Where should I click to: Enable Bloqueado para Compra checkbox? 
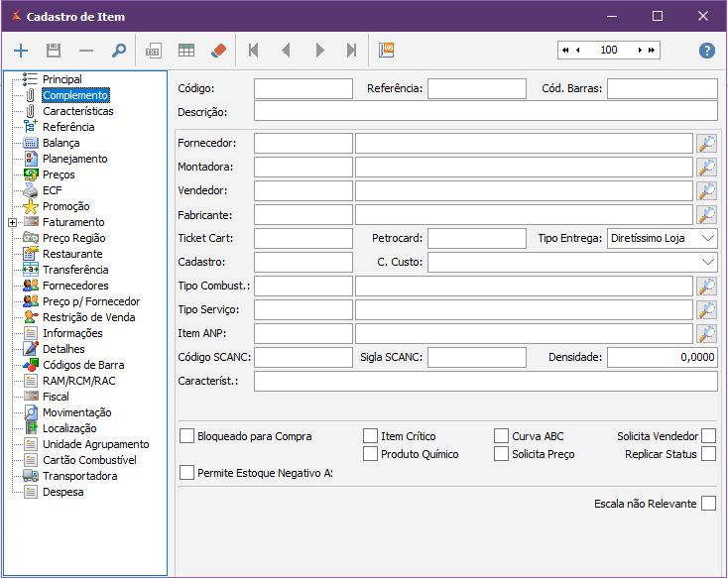coord(187,436)
